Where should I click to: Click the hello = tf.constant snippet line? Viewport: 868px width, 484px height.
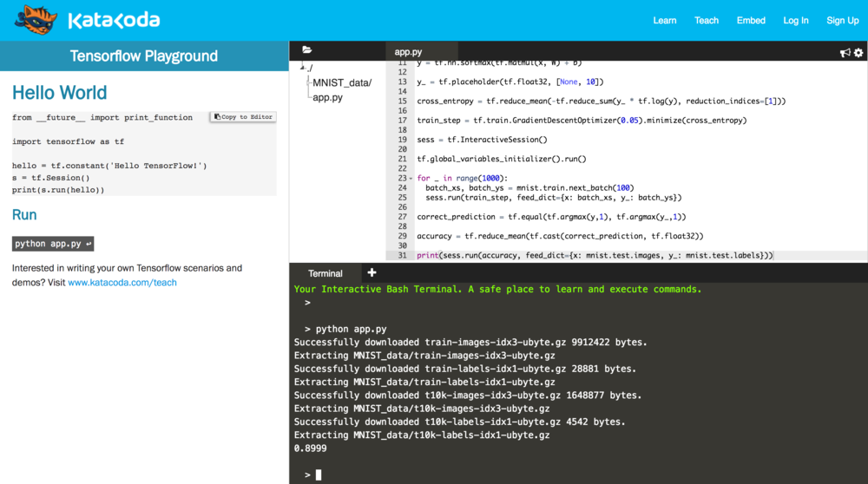click(109, 166)
